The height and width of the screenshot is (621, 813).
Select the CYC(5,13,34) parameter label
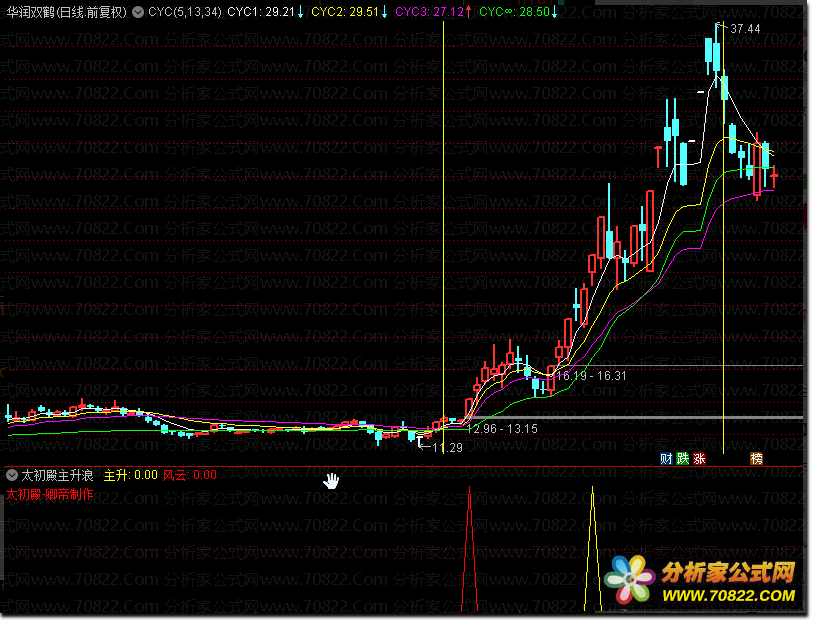(185, 12)
